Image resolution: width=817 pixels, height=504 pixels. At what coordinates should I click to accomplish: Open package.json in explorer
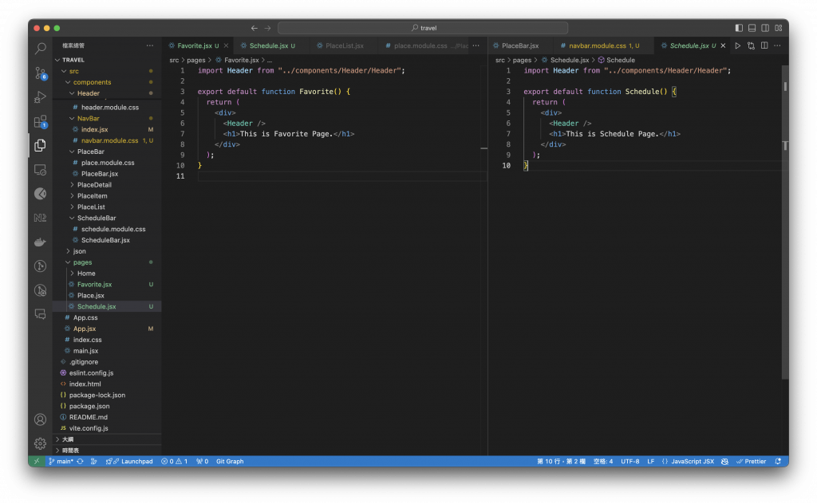[x=89, y=406]
